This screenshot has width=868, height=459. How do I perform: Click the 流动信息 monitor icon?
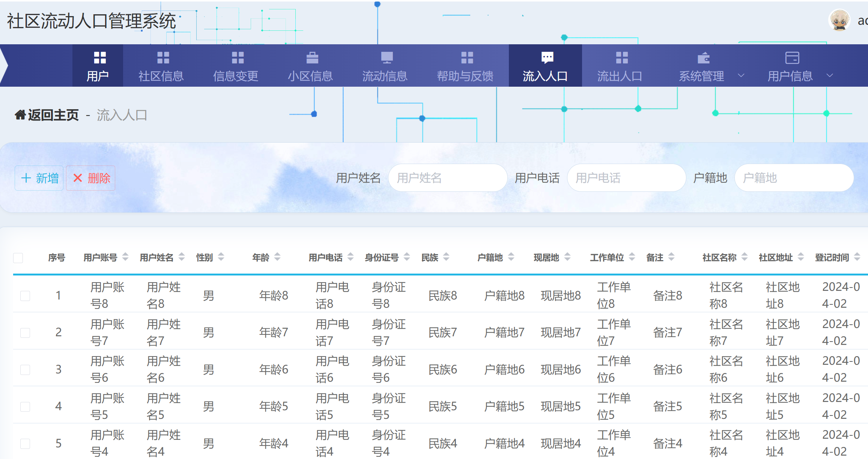pos(387,58)
